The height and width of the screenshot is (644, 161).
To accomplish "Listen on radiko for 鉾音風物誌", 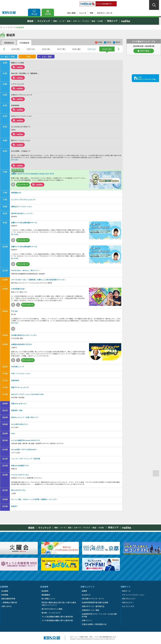I will tap(18, 110).
